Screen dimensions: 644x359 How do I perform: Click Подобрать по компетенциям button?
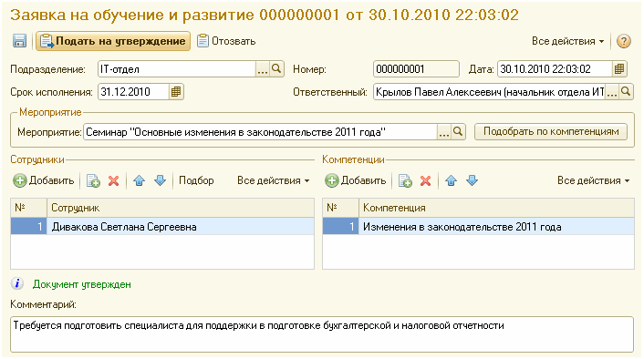tap(551, 132)
